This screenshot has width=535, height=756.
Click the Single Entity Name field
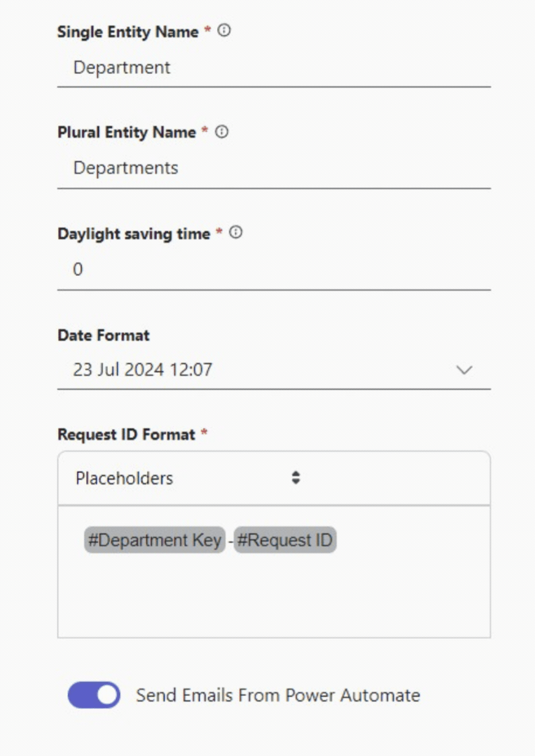[274, 67]
